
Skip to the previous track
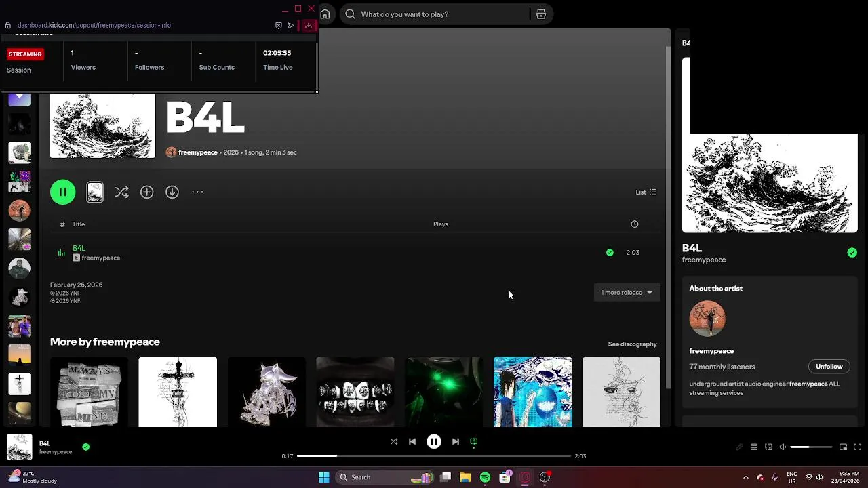click(x=412, y=442)
